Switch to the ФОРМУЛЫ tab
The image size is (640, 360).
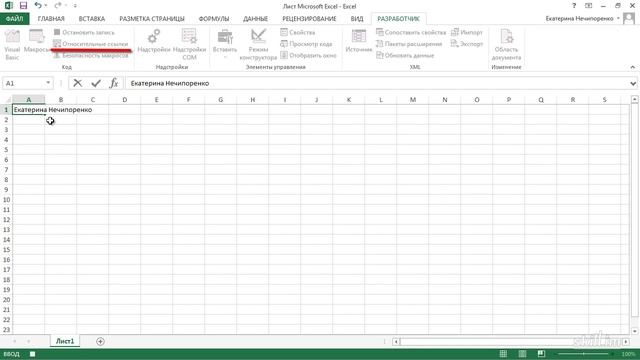pyautogui.click(x=214, y=19)
